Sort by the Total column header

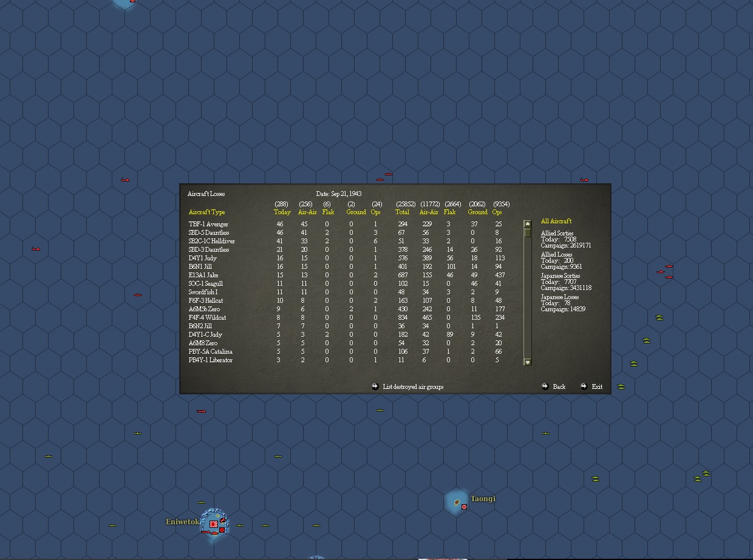tap(403, 212)
